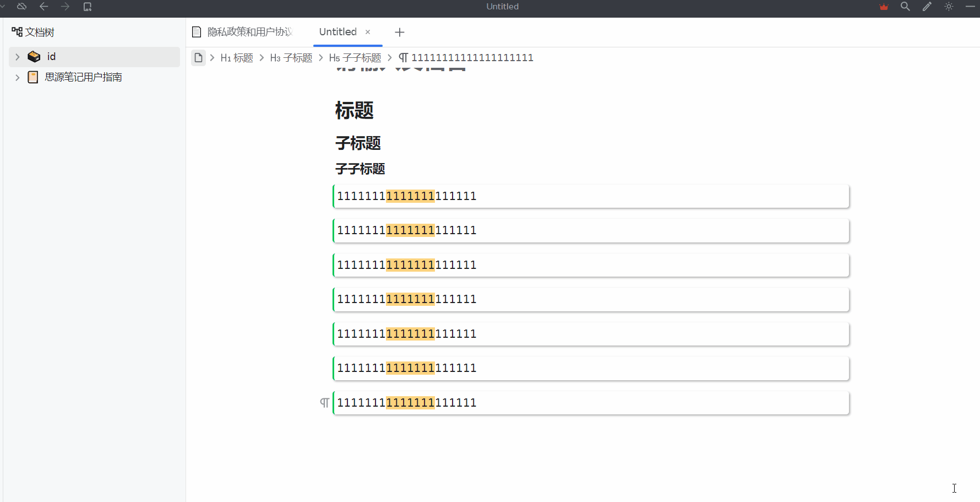Click the paragraph gutter icon beside last block
The width and height of the screenshot is (980, 502).
coord(325,403)
